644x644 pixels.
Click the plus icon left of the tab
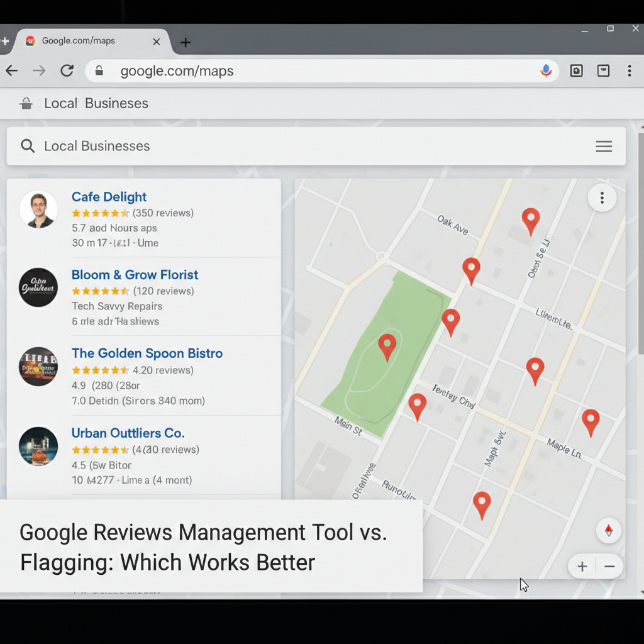[5, 41]
